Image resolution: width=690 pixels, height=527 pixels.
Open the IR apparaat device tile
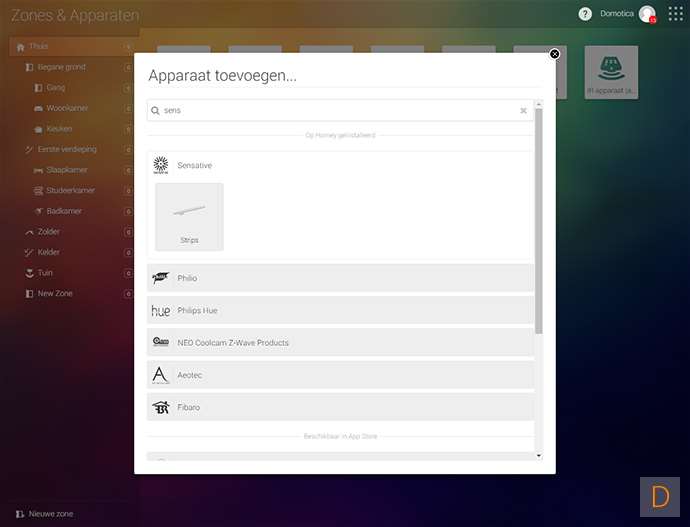[611, 73]
